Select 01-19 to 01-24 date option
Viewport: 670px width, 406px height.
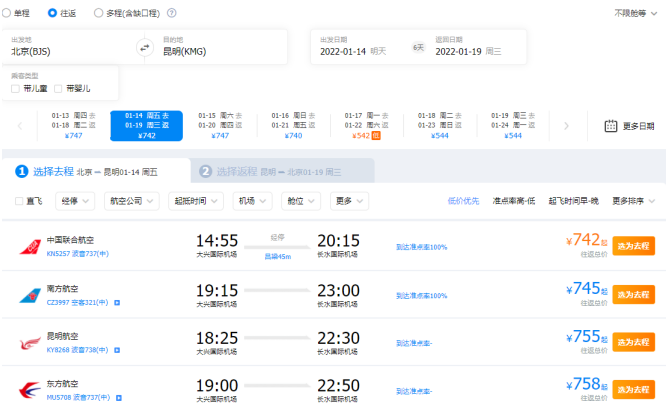[x=513, y=126]
